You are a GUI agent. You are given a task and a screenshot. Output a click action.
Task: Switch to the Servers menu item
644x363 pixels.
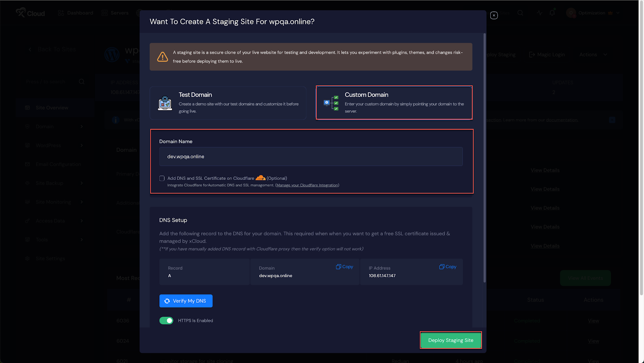click(115, 12)
